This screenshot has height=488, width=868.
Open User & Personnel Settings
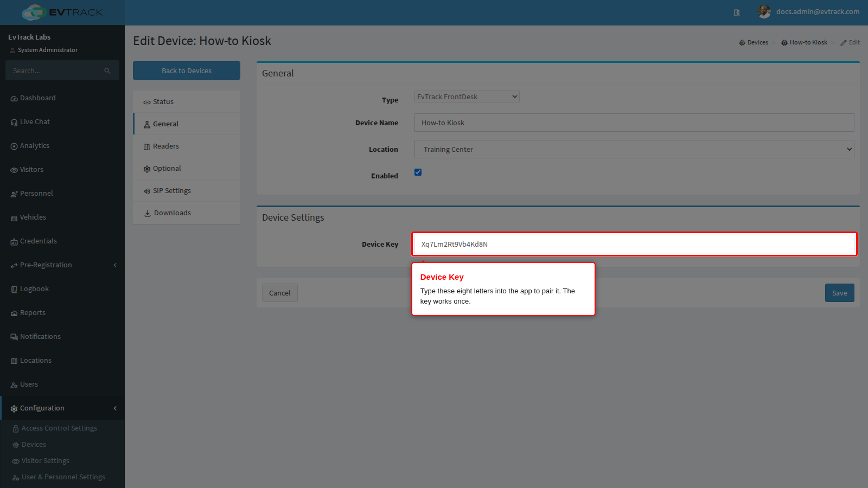[62, 477]
